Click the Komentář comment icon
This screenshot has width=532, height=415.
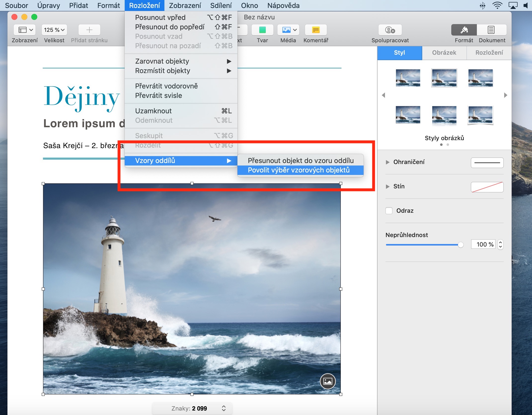click(316, 30)
